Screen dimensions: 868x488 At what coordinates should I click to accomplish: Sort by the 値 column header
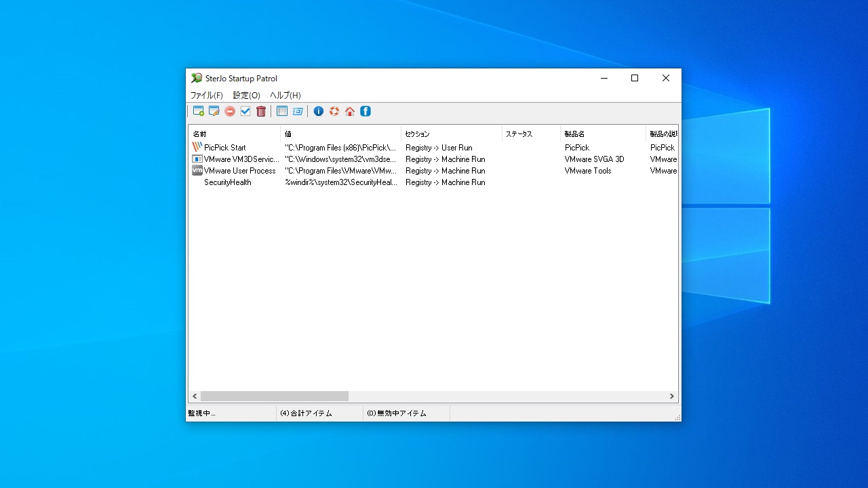coord(341,134)
